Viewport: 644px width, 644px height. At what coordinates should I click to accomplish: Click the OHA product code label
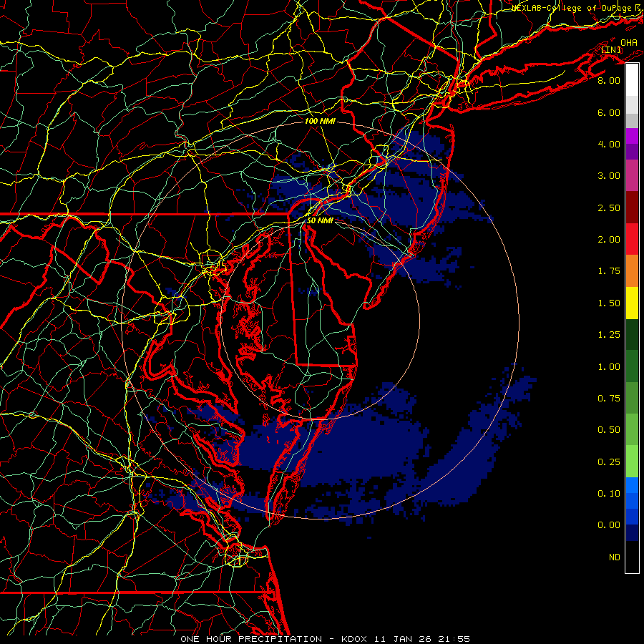point(629,43)
